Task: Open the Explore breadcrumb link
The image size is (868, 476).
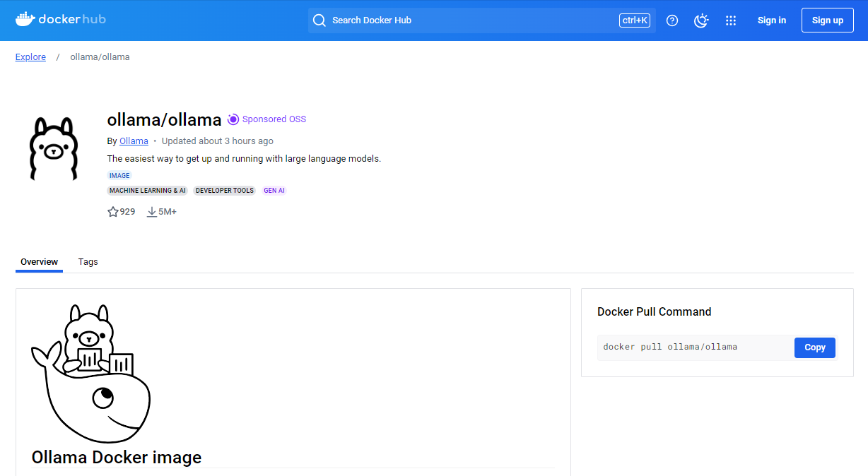Action: pos(30,56)
